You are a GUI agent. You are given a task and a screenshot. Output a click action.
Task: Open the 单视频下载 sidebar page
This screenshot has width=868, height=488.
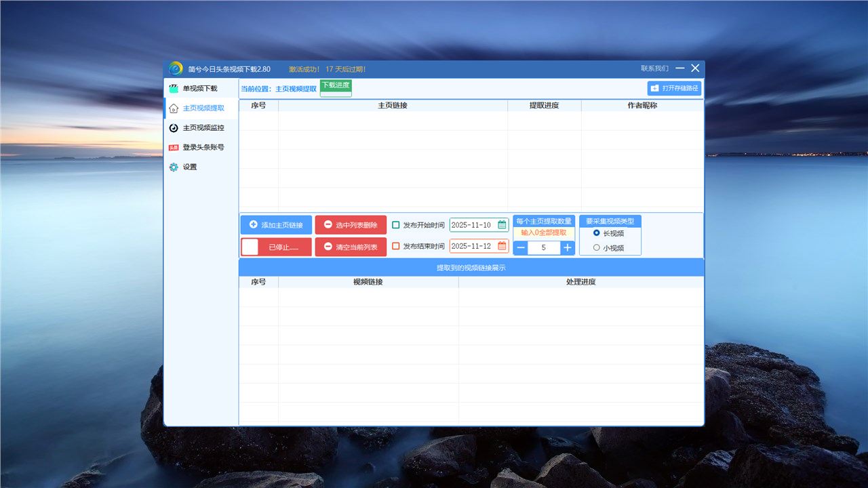199,88
